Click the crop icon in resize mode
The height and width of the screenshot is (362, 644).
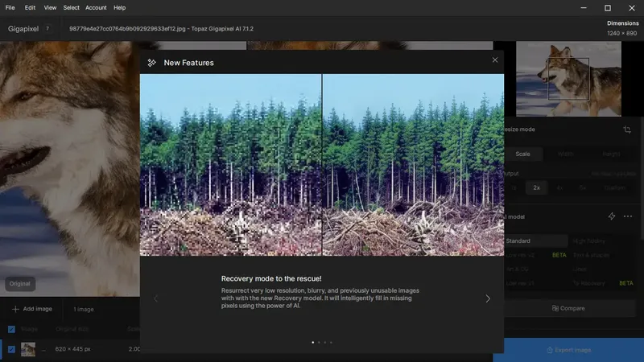point(627,130)
